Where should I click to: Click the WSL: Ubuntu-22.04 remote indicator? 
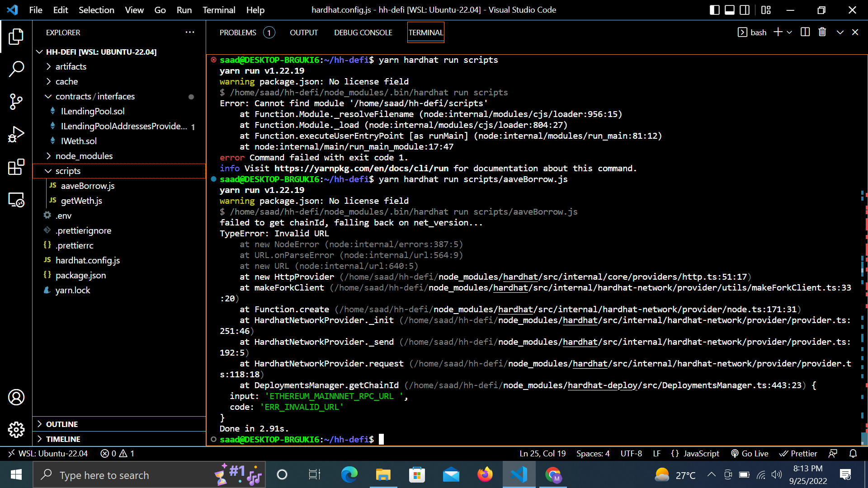(x=48, y=453)
